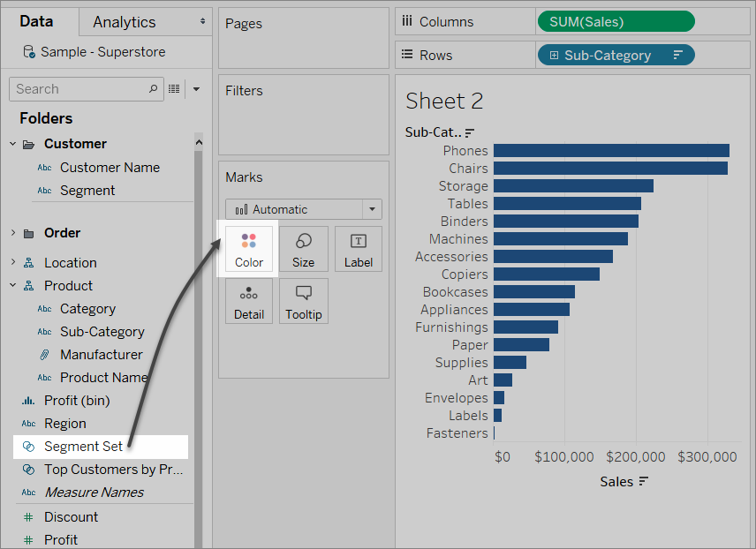Open the data pane options dropdown arrow

coord(196,88)
